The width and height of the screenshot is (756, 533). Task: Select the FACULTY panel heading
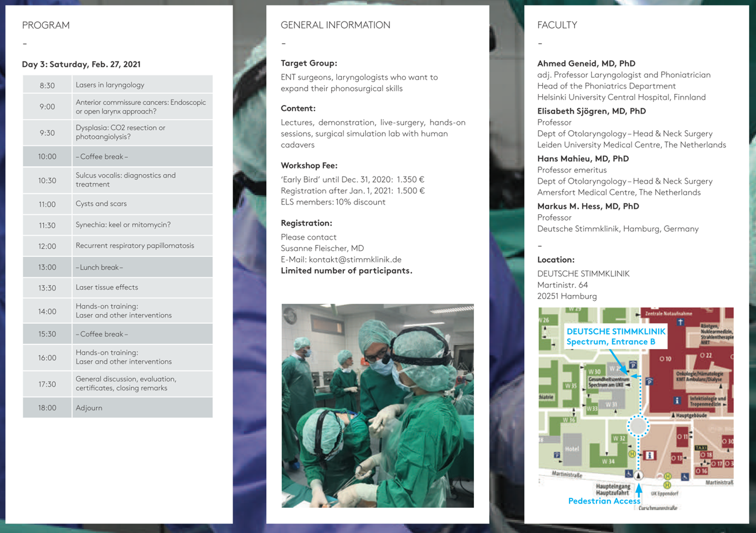[557, 25]
